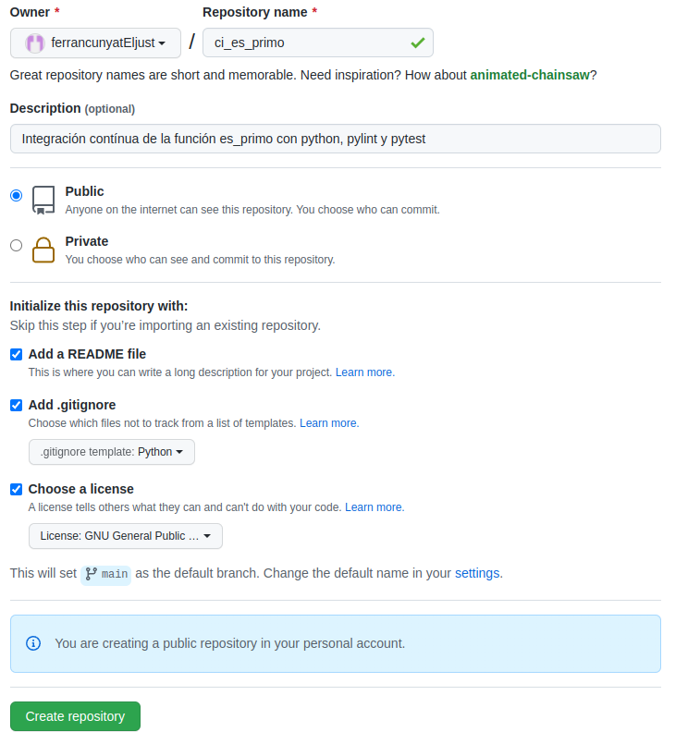Viewport: 700px width, 744px height.
Task: Open the owner ferrancunyatEljust dropdown
Action: (x=95, y=43)
